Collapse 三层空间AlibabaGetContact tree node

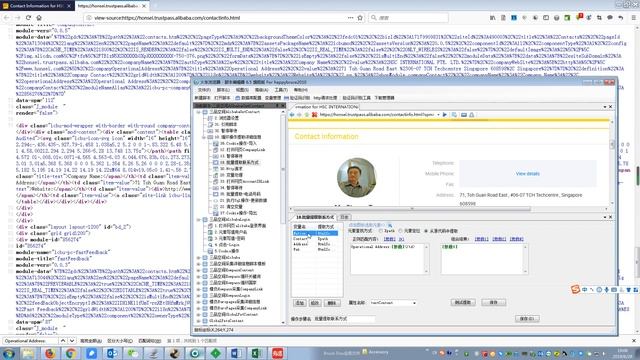(x=199, y=112)
